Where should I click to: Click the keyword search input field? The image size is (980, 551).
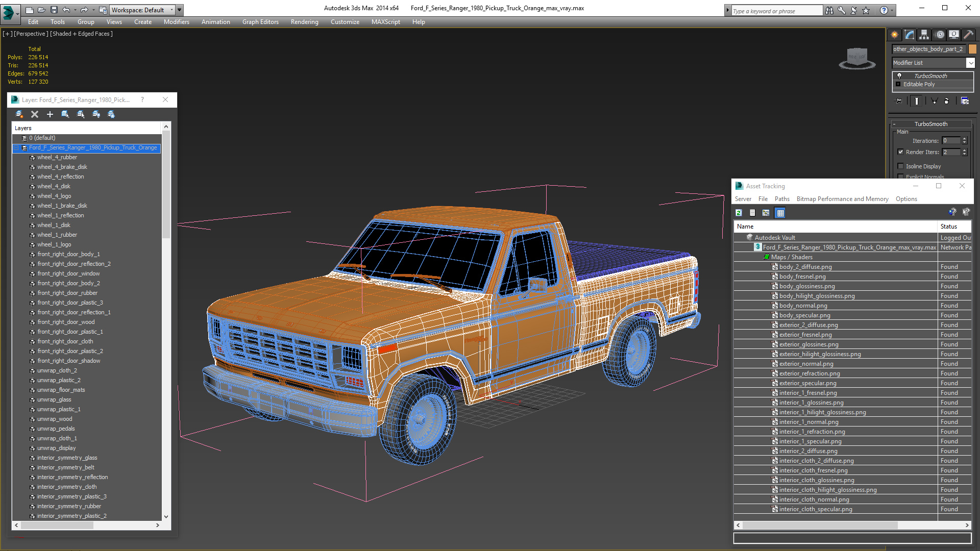point(777,11)
